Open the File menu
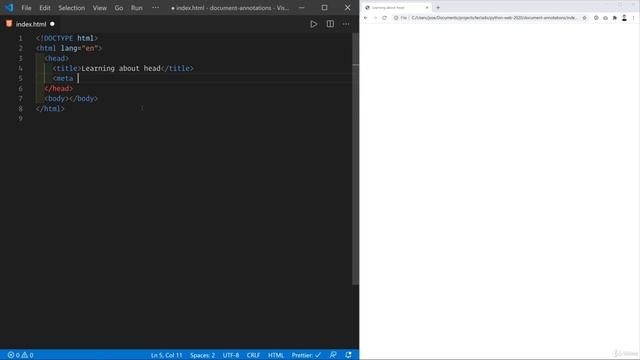The width and height of the screenshot is (640, 360). (x=26, y=8)
